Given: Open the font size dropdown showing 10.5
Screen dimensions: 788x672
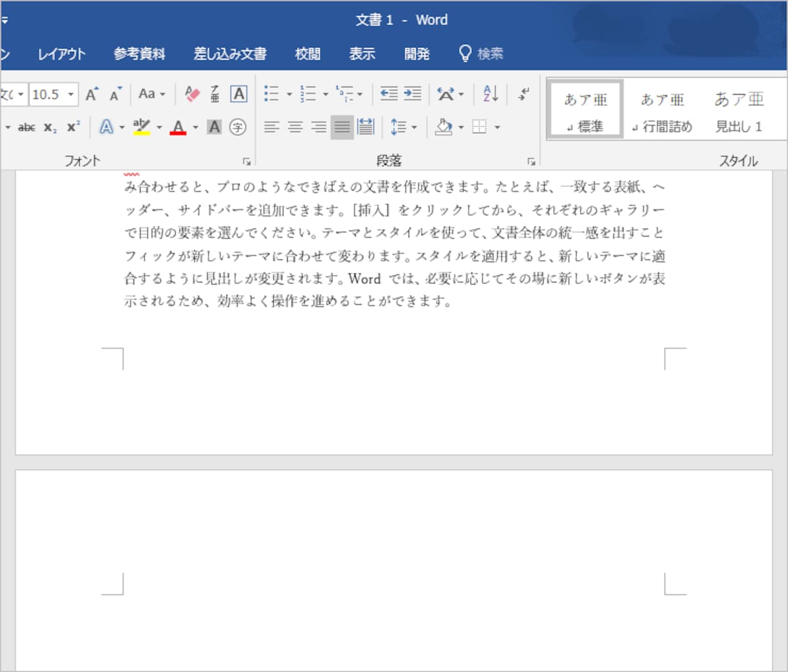Looking at the screenshot, I should point(71,94).
